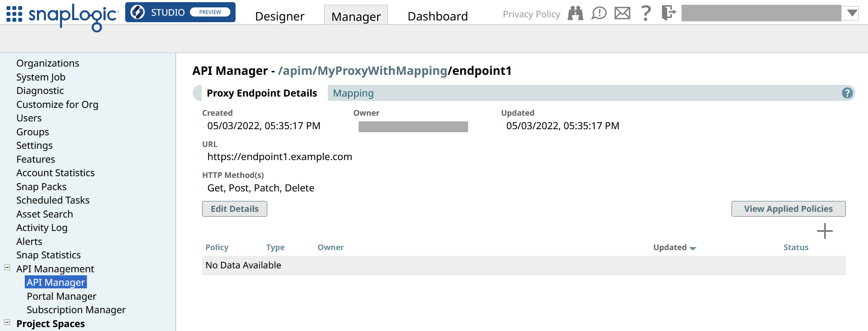Open Asset Search in sidebar

tap(45, 214)
